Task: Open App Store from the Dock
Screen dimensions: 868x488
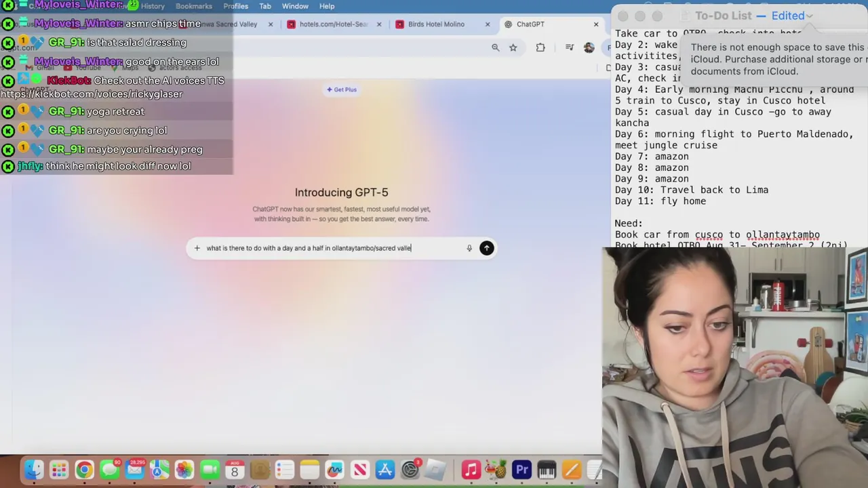Action: click(x=385, y=470)
